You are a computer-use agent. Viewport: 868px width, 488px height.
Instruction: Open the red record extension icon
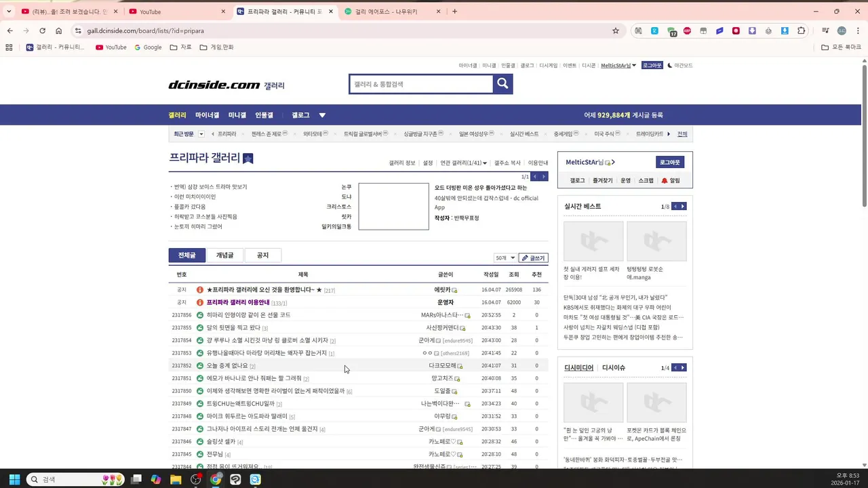pyautogui.click(x=736, y=30)
